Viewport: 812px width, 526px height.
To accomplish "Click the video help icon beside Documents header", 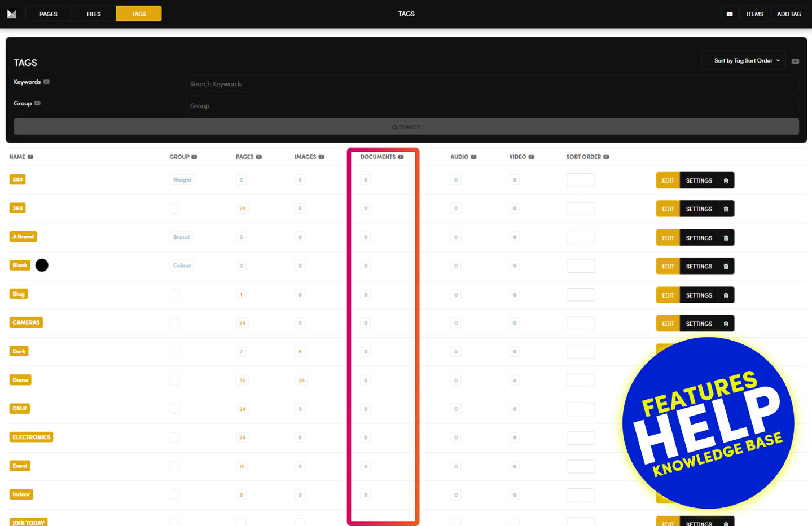I will pyautogui.click(x=401, y=157).
